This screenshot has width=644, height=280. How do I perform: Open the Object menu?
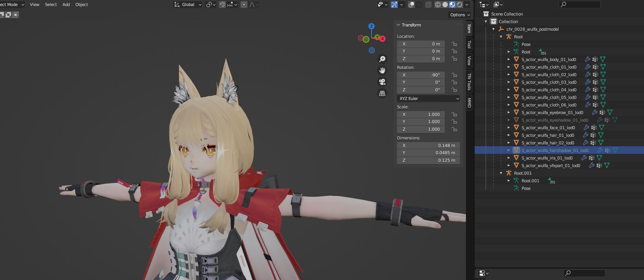81,5
